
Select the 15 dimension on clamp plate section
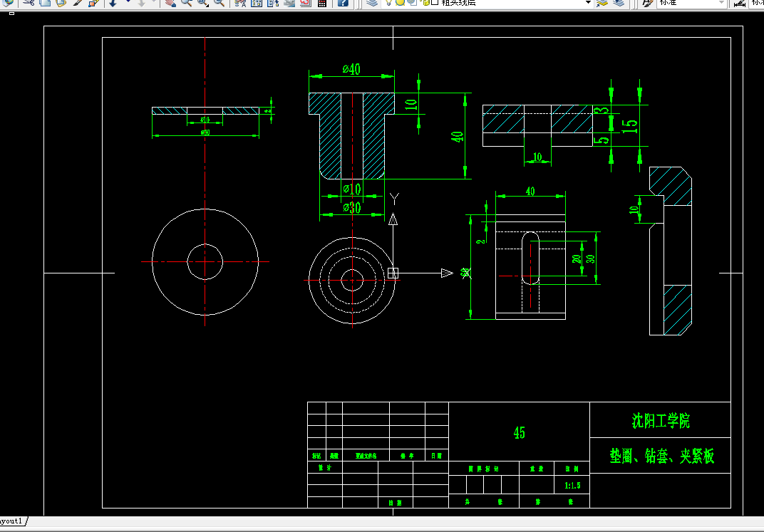629,126
